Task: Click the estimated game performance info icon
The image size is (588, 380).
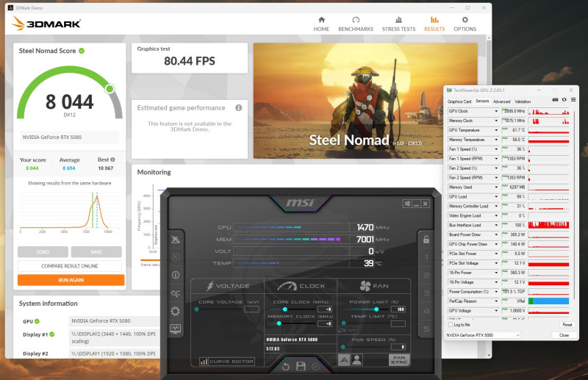Action: 238,107
